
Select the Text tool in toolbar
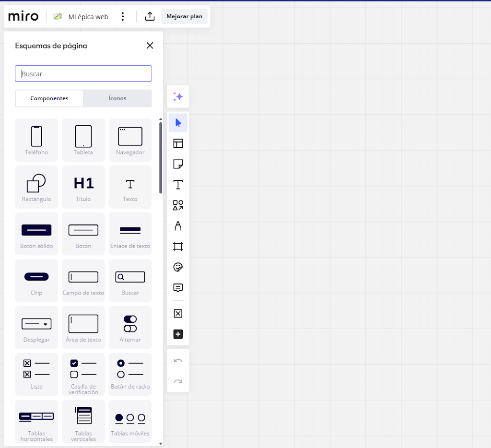point(178,185)
